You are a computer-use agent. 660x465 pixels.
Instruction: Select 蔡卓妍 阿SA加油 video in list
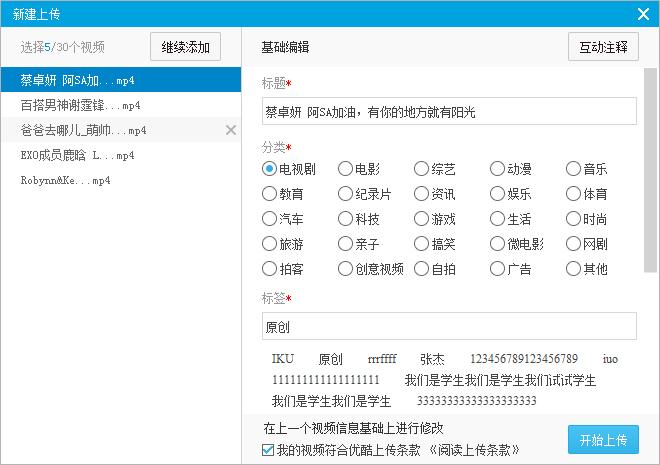tap(120, 80)
